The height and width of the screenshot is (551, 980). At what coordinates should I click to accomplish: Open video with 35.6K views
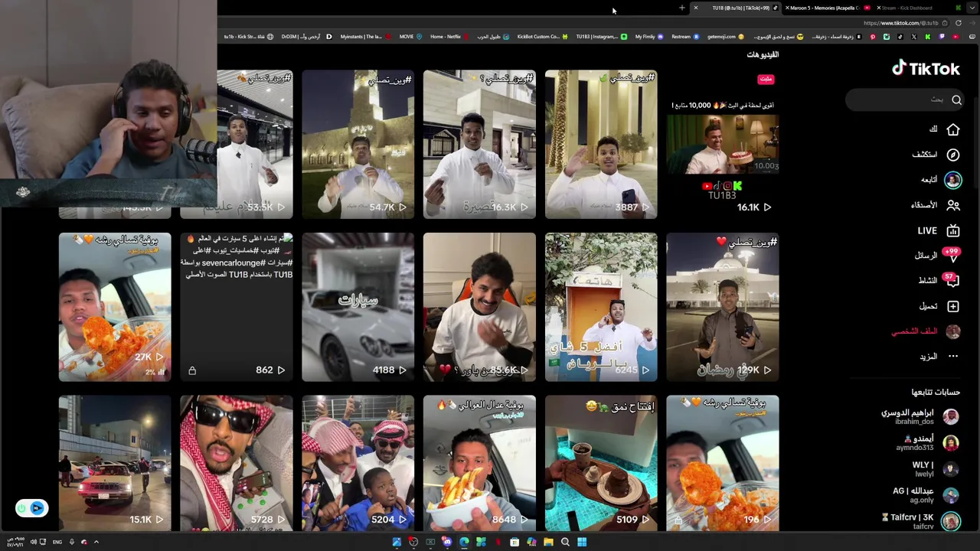pyautogui.click(x=479, y=307)
